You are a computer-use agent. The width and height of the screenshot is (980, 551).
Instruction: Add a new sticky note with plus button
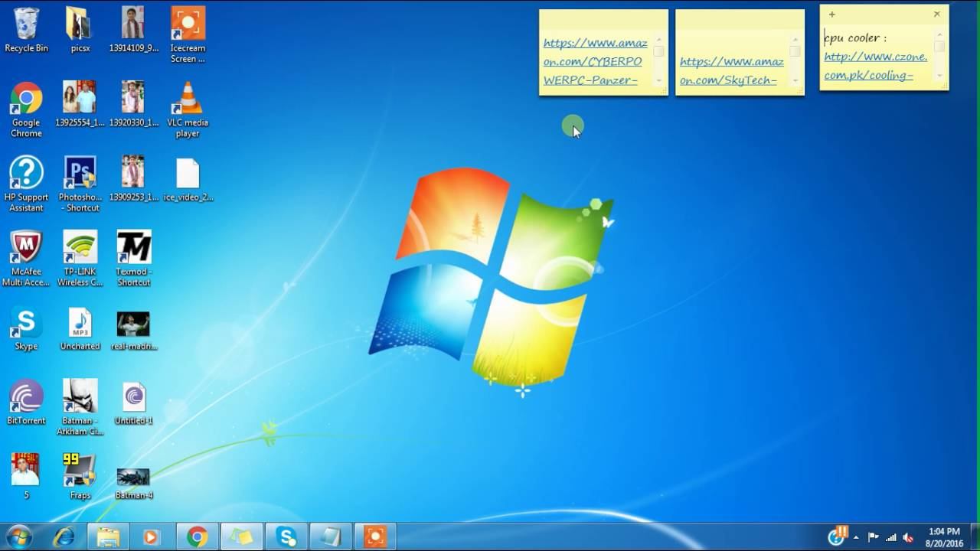point(832,15)
